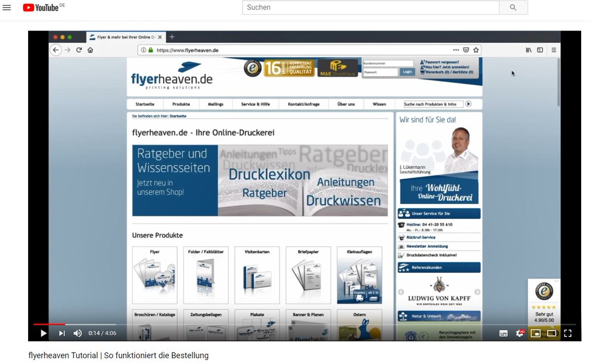The width and height of the screenshot is (591, 364).
Task: Click the Natur & Umwelt header
Action: point(439,316)
